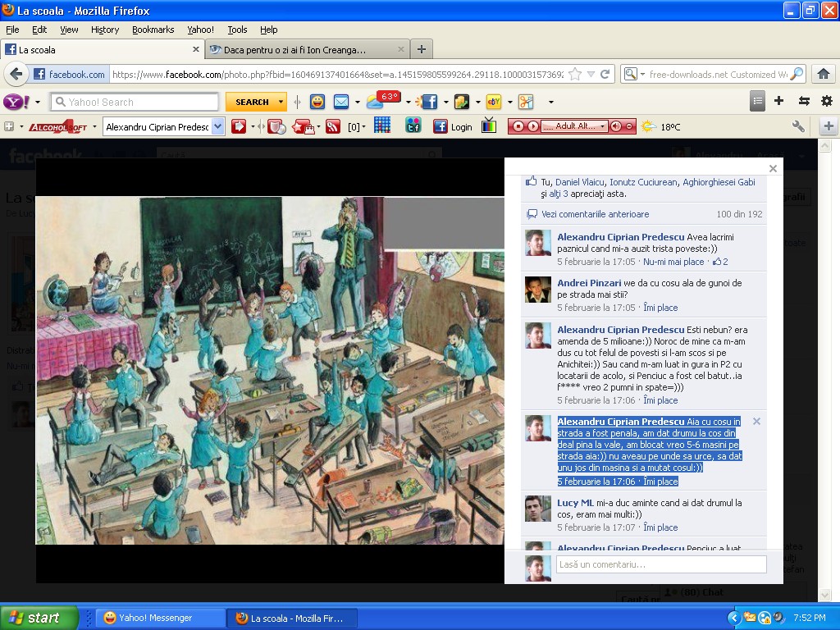Play the toolbar radio player
The width and height of the screenshot is (840, 630).
(x=533, y=126)
